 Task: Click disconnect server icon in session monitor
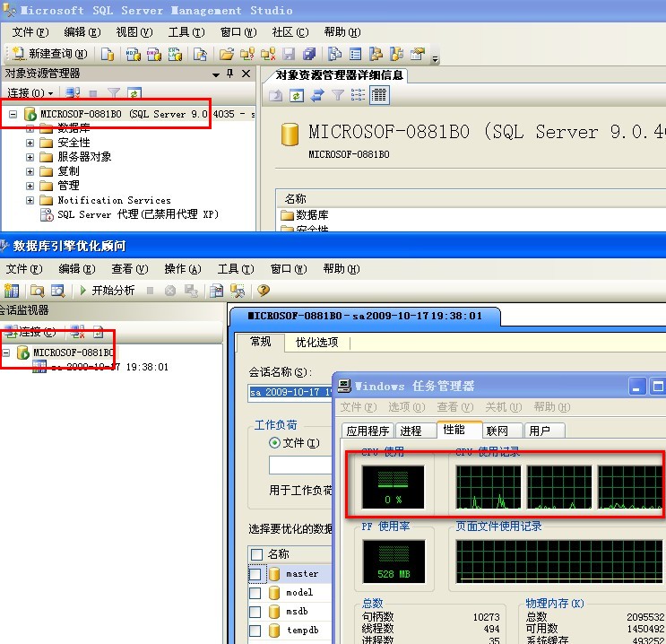pyautogui.click(x=77, y=332)
